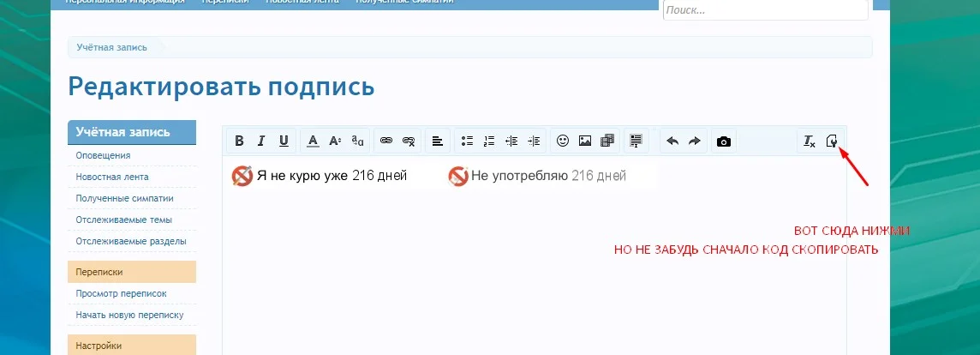Open the font family option

357,141
